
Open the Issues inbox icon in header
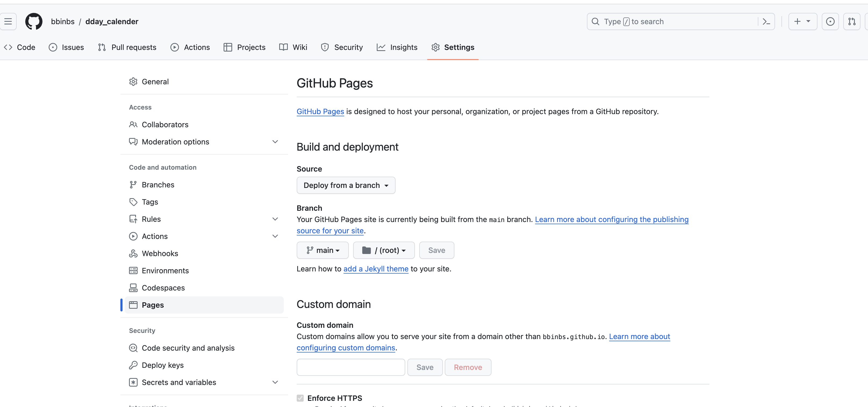coord(830,21)
